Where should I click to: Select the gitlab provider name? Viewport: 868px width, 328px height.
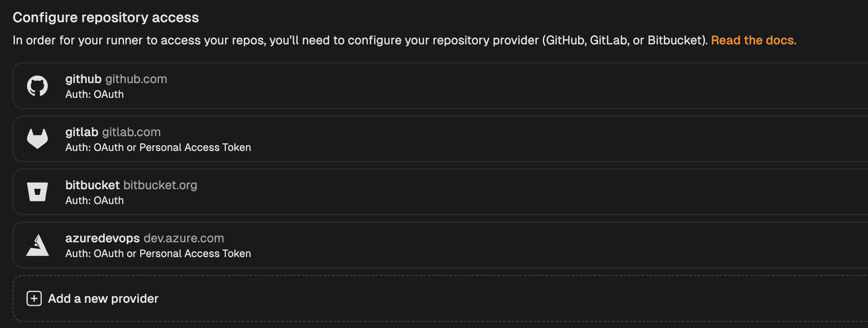(82, 132)
